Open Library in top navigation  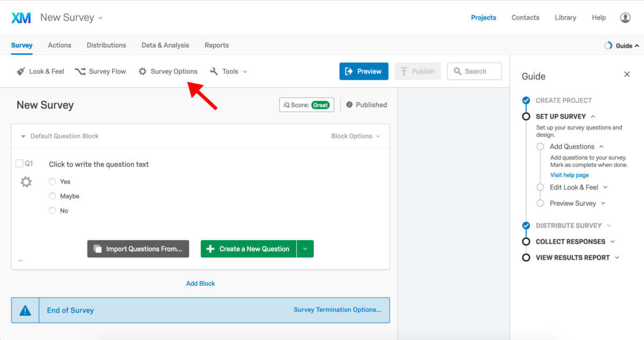click(x=566, y=18)
